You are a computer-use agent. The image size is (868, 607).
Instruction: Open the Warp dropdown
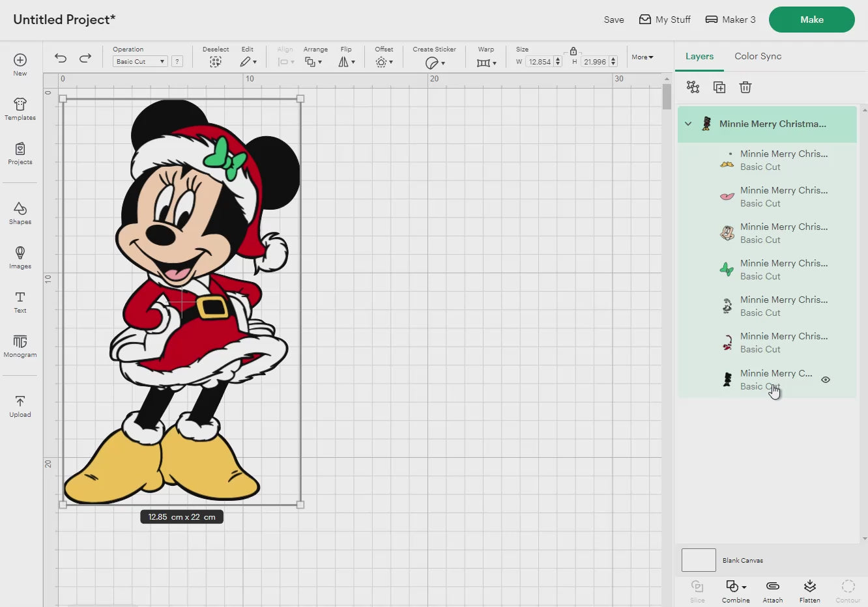(x=486, y=63)
